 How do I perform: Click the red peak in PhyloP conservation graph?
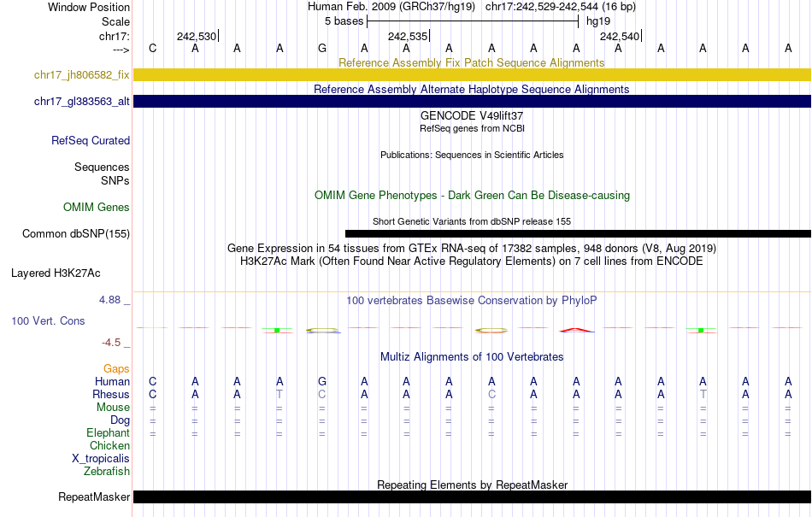click(x=576, y=329)
